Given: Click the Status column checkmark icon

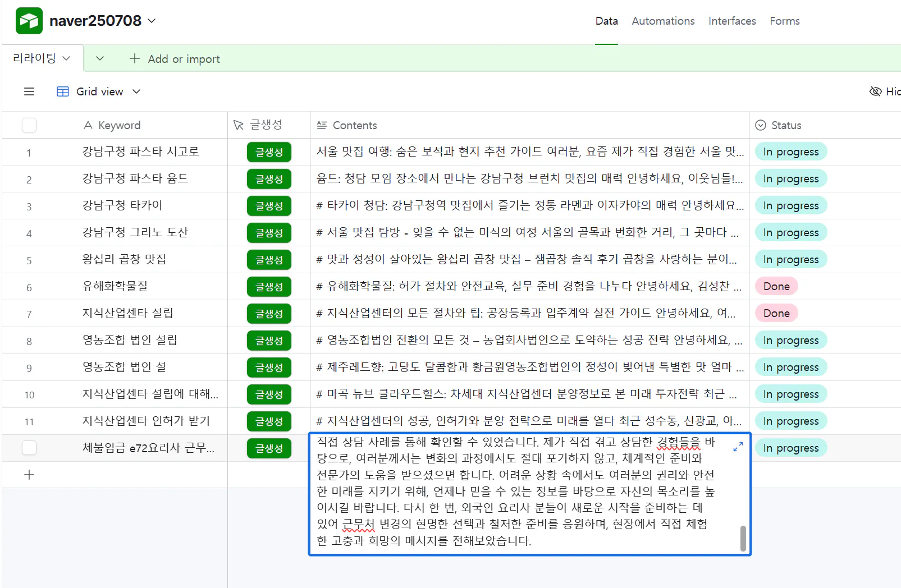Looking at the screenshot, I should (761, 125).
